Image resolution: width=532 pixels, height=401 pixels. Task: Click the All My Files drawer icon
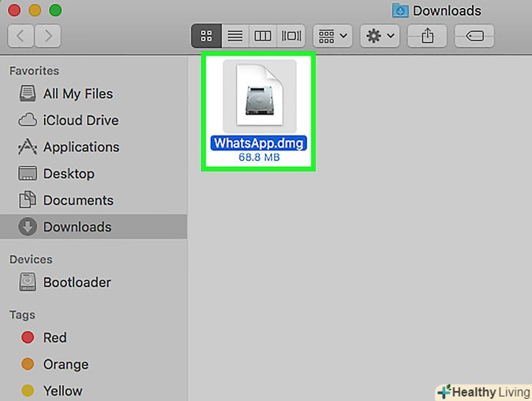pyautogui.click(x=28, y=93)
